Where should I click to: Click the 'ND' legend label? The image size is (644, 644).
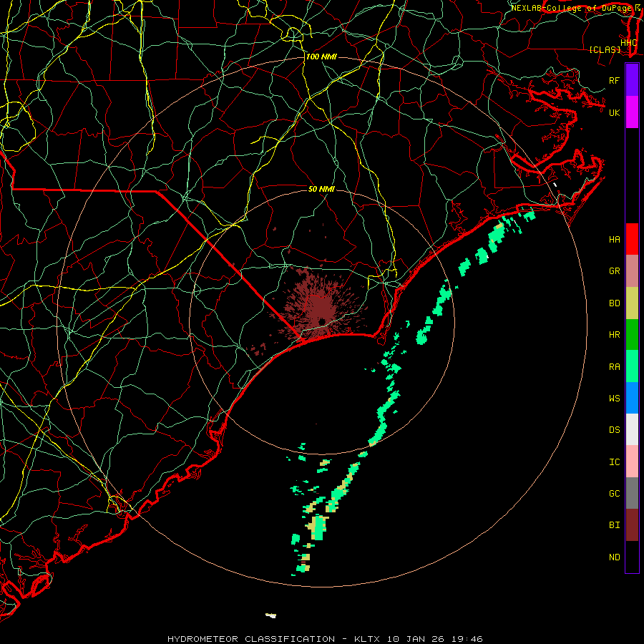pyautogui.click(x=615, y=557)
